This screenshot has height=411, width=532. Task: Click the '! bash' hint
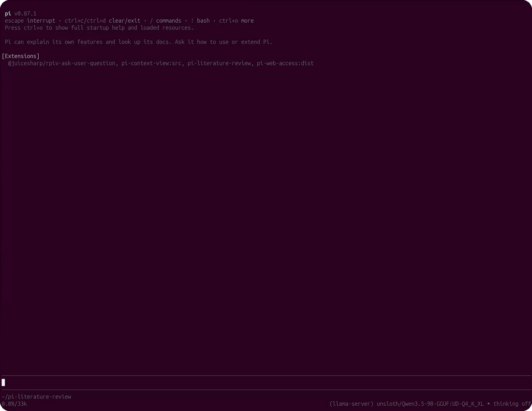pyautogui.click(x=200, y=21)
